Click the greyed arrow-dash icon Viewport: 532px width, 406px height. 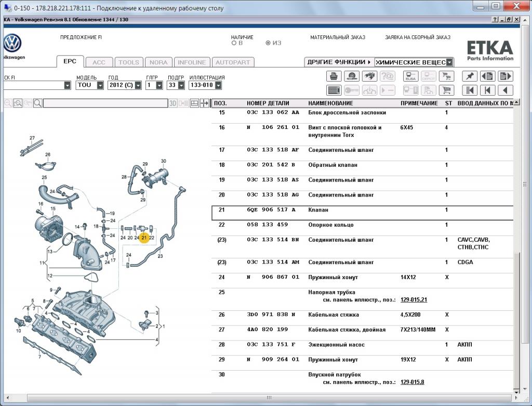click(x=387, y=90)
